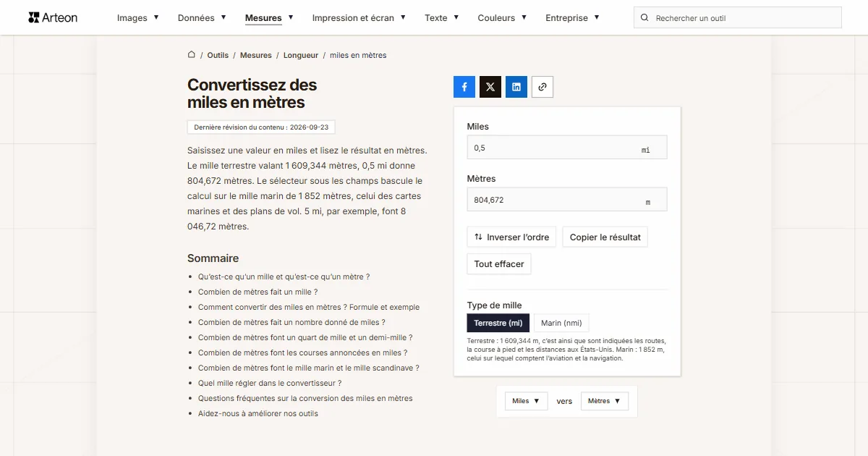The image size is (868, 456).
Task: Click the Type de mille label
Action: pos(494,305)
